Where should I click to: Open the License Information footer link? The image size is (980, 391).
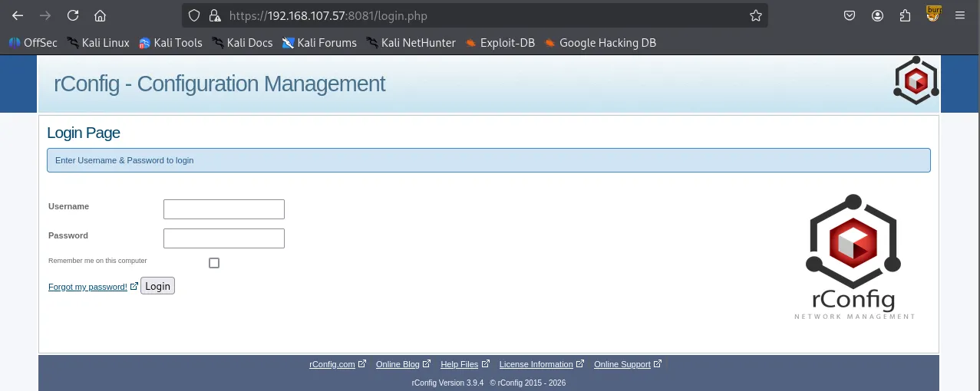tap(536, 364)
